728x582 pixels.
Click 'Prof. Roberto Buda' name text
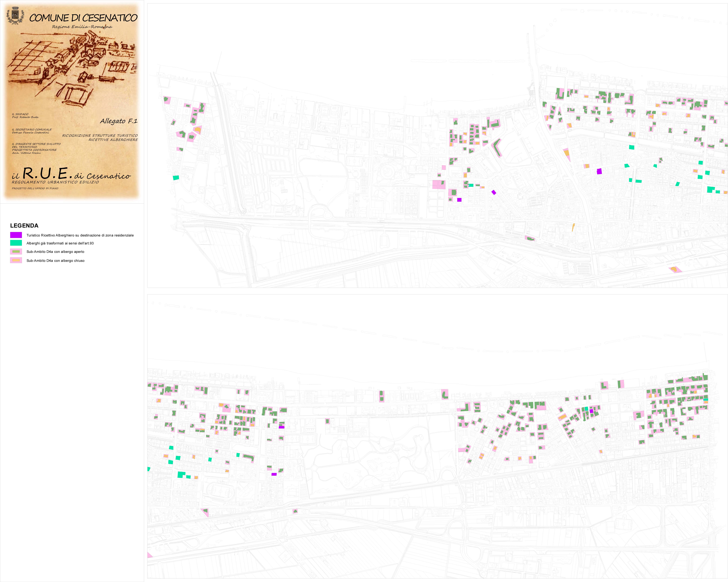(x=25, y=117)
